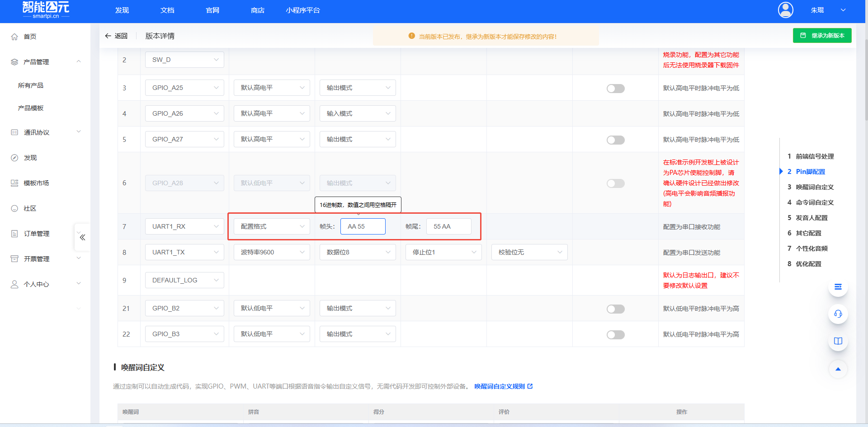Click the user avatar icon
868x427 pixels.
[785, 9]
